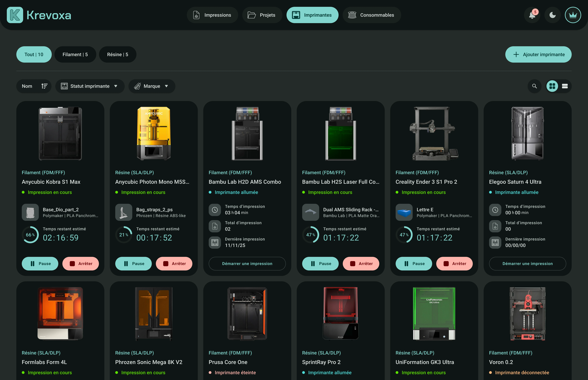The height and width of the screenshot is (380, 588).
Task: Open Formlabs Form 4L printer image
Action: (x=60, y=314)
